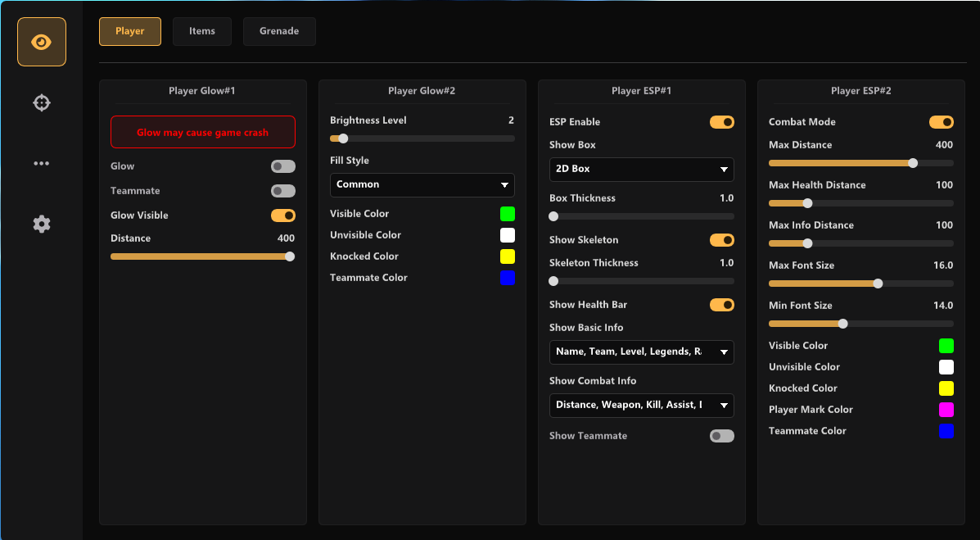The height and width of the screenshot is (540, 980).
Task: Click the Max Font Size value 16.0
Action: [x=943, y=265]
